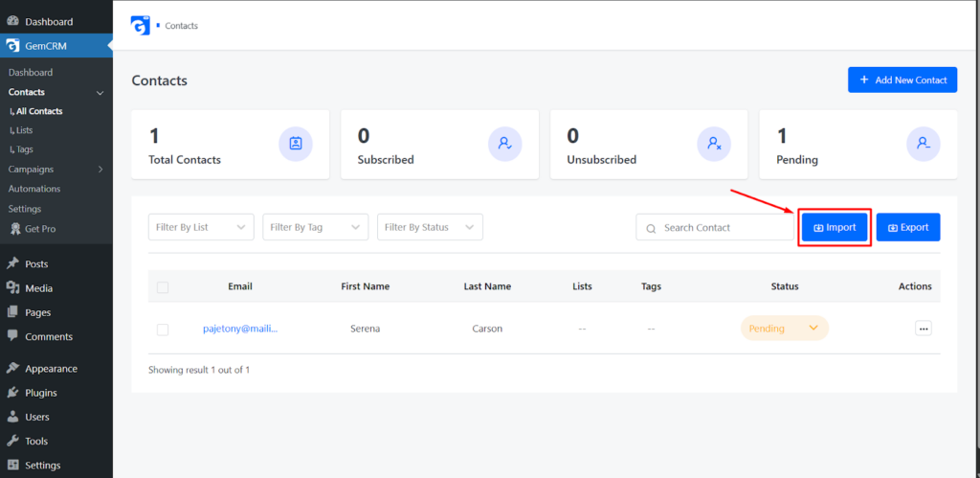The width and height of the screenshot is (980, 478).
Task: Open the Tags submenu item
Action: [21, 149]
